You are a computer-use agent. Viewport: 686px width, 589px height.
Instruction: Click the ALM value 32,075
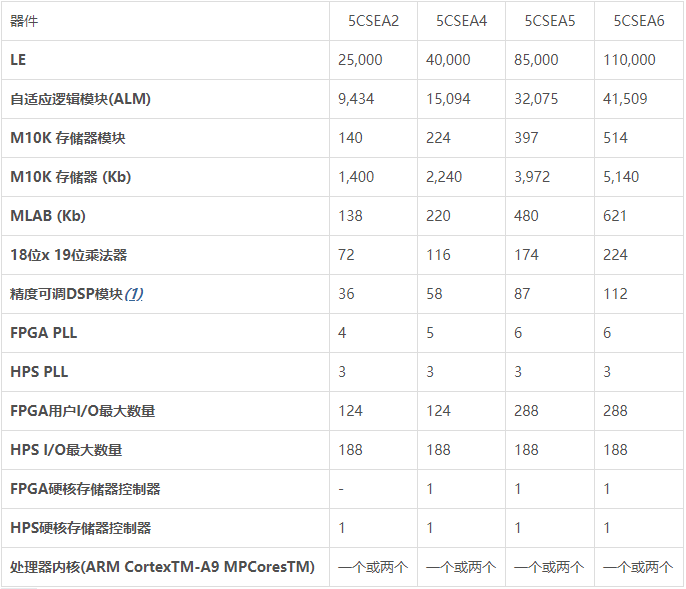[x=536, y=99]
